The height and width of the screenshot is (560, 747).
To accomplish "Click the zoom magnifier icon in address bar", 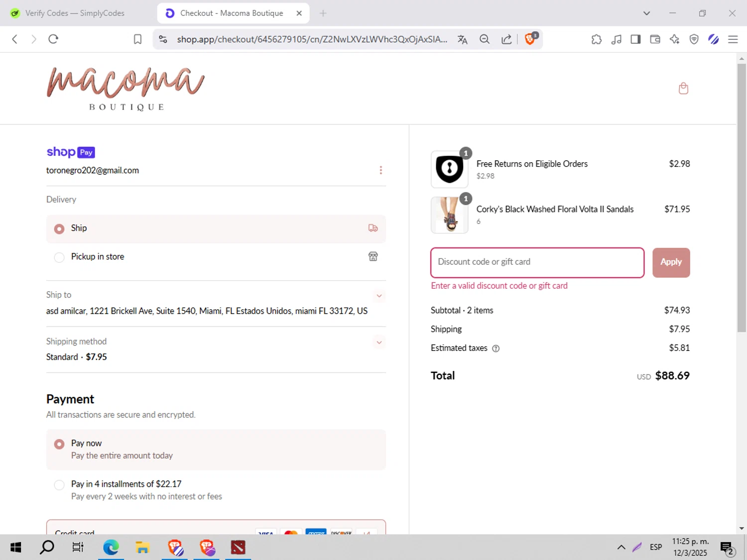I will coord(485,39).
